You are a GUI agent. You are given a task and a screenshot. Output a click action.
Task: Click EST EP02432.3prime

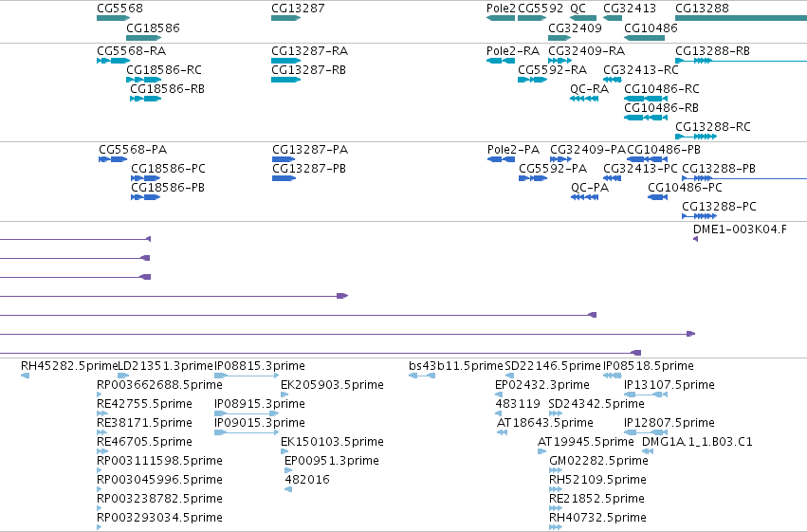point(541,385)
